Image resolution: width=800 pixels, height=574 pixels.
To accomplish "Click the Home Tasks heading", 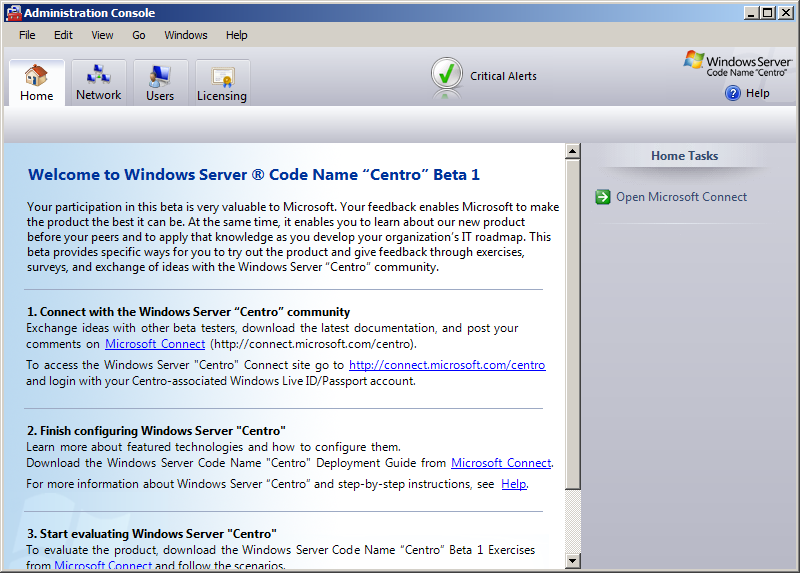I will 684,156.
